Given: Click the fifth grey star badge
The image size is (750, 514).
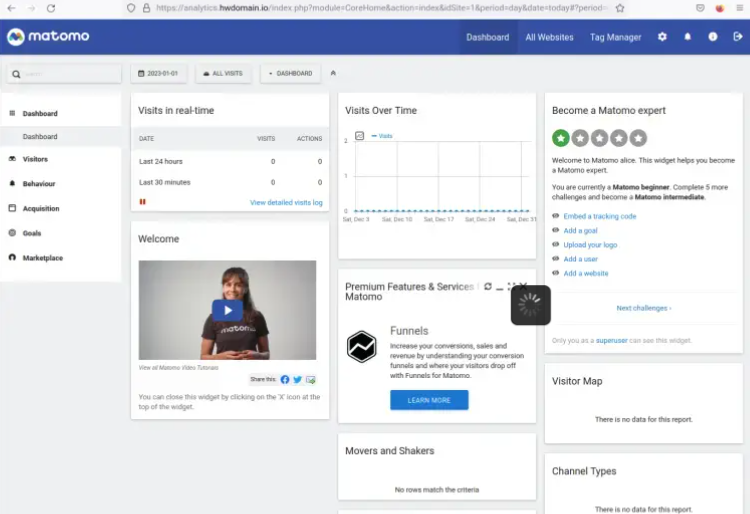Looking at the screenshot, I should point(638,138).
